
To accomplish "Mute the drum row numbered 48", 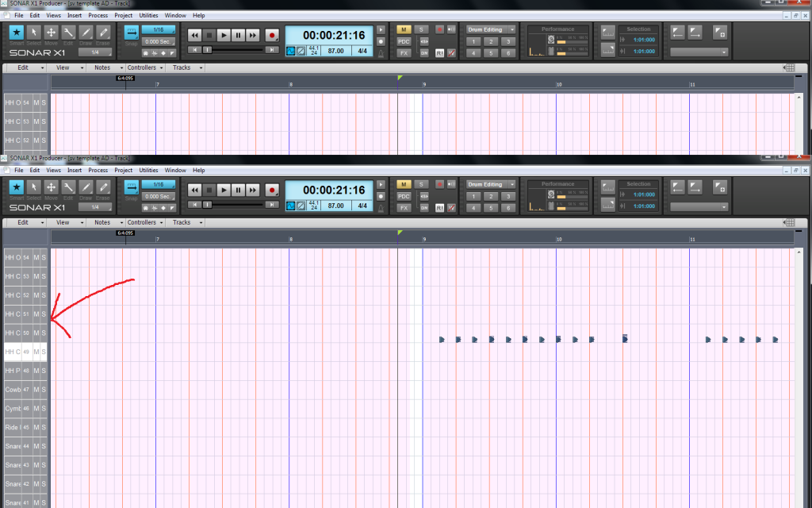I will click(x=36, y=371).
